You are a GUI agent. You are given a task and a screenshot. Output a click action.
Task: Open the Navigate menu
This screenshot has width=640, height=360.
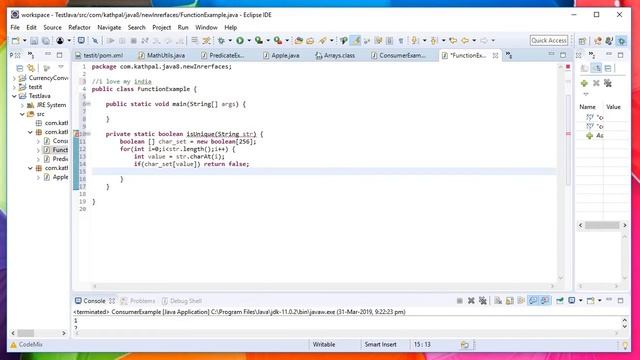(109, 27)
